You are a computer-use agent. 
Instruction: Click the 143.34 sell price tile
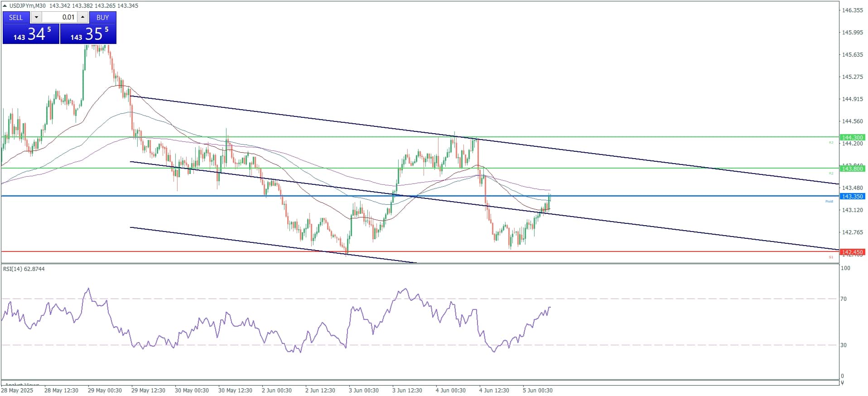[31, 34]
